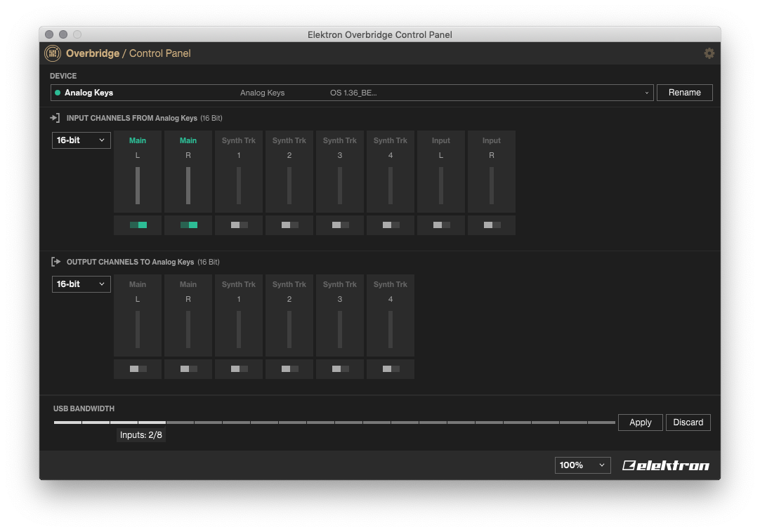Enable the output Main R toggle

pos(188,368)
